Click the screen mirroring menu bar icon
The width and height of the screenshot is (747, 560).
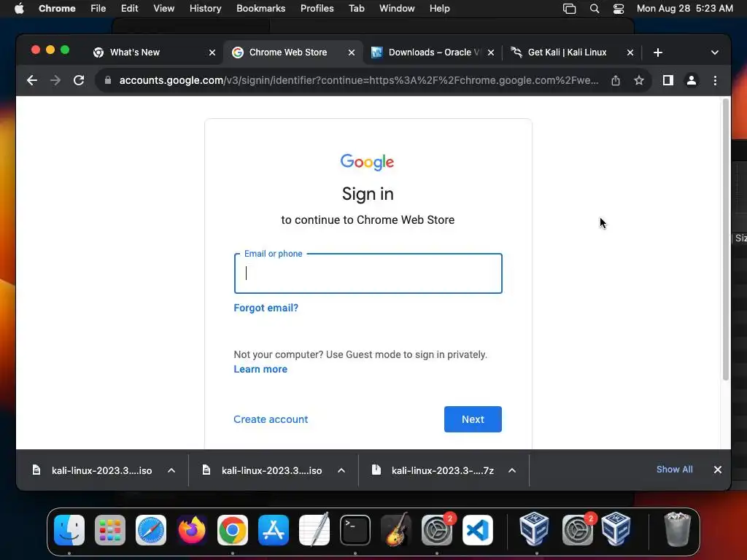point(569,9)
